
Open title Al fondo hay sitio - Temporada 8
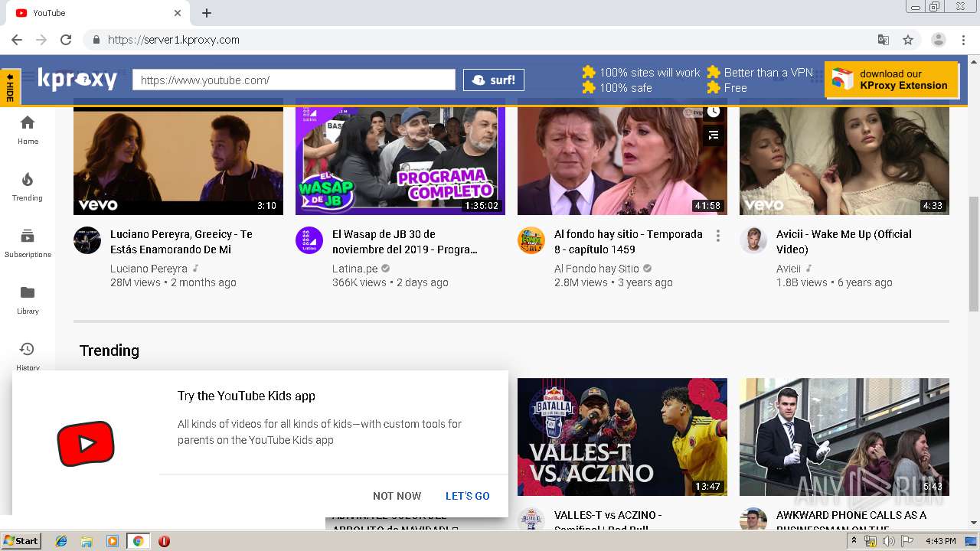click(629, 242)
